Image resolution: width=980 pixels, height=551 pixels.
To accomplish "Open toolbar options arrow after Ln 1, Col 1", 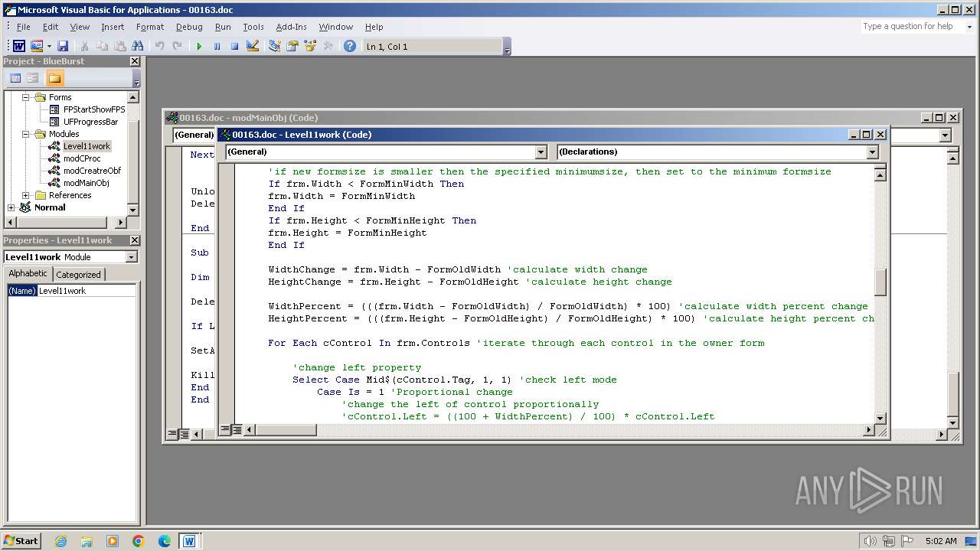I will click(x=507, y=47).
